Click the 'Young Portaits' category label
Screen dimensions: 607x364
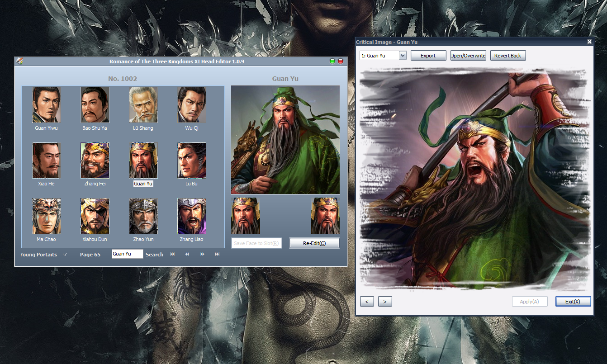pyautogui.click(x=39, y=255)
